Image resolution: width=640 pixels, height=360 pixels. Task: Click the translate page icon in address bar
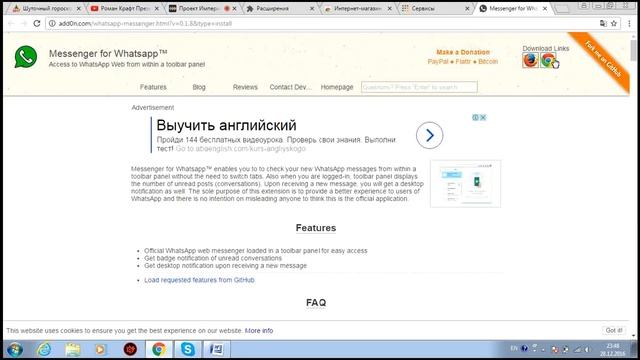(x=603, y=23)
